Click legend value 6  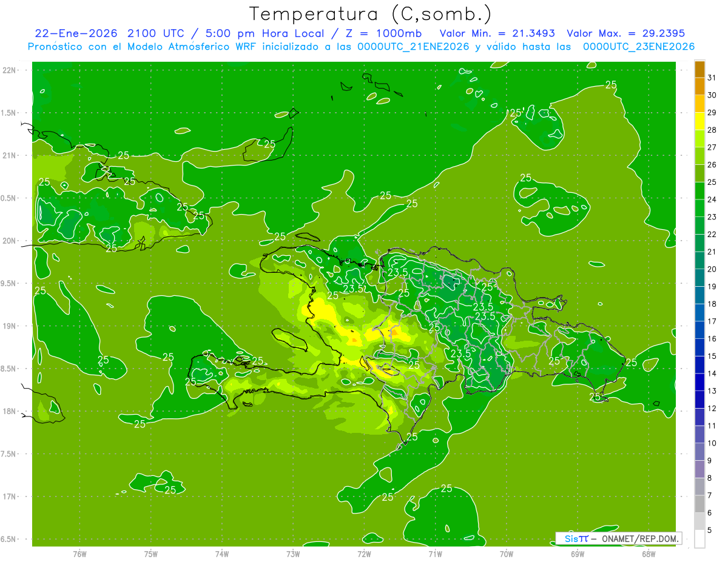point(710,513)
